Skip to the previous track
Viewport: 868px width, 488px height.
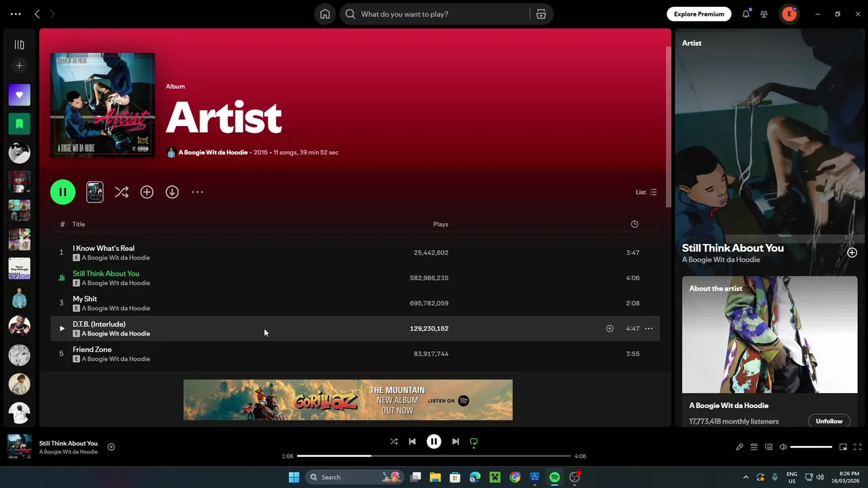412,441
